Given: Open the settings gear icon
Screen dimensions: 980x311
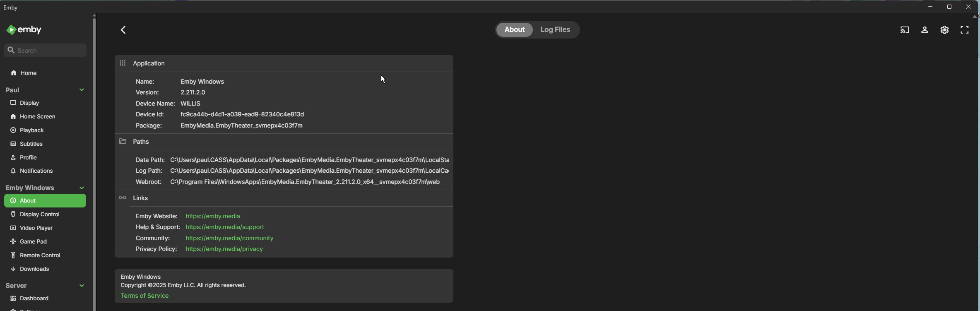Looking at the screenshot, I should 944,30.
